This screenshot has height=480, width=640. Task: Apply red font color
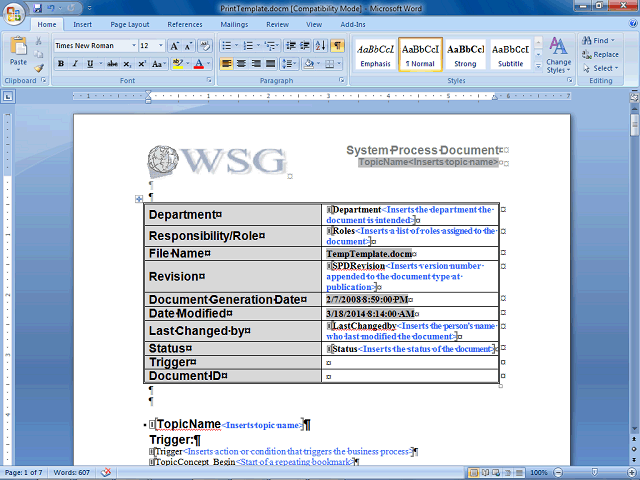tap(199, 64)
